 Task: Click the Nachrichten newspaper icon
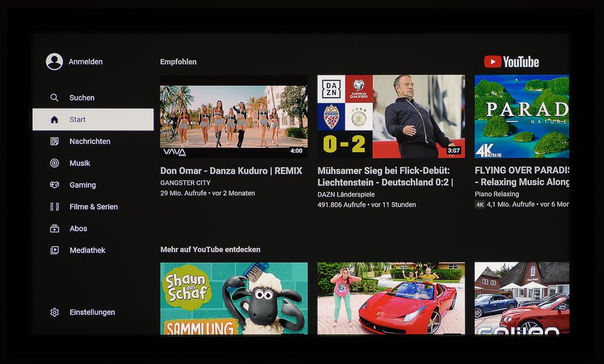[x=54, y=141]
